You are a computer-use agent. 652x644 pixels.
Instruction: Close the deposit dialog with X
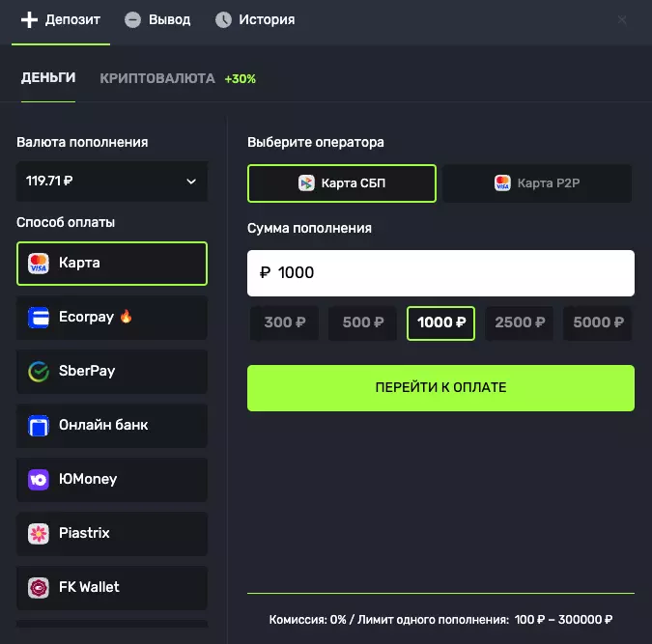[622, 19]
